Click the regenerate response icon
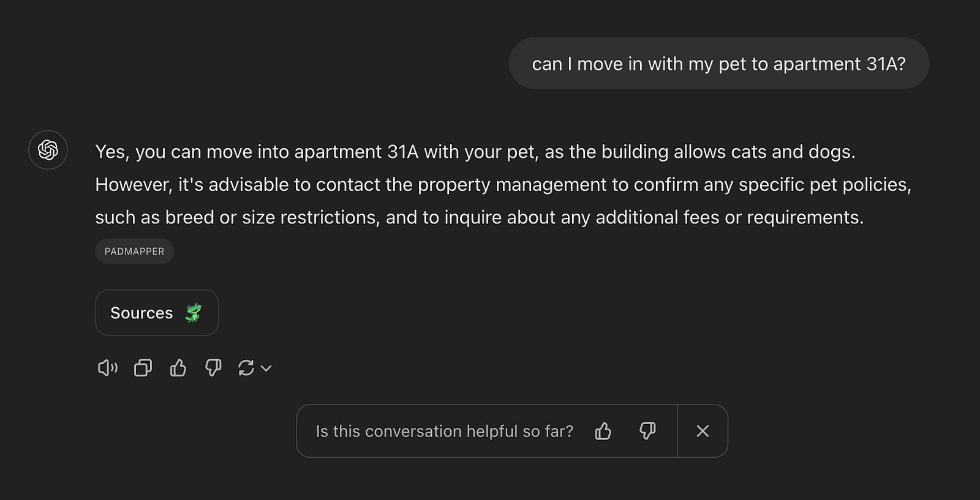The height and width of the screenshot is (500, 980). coord(246,368)
